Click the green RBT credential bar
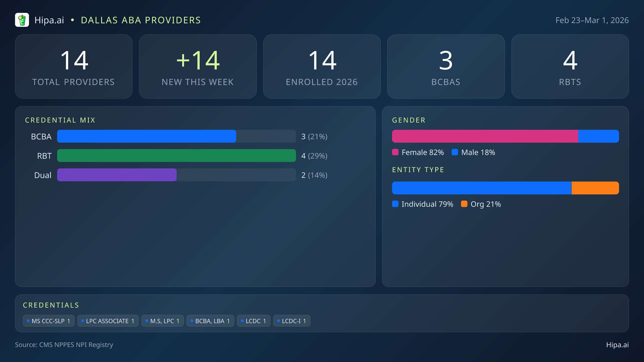 [176, 156]
